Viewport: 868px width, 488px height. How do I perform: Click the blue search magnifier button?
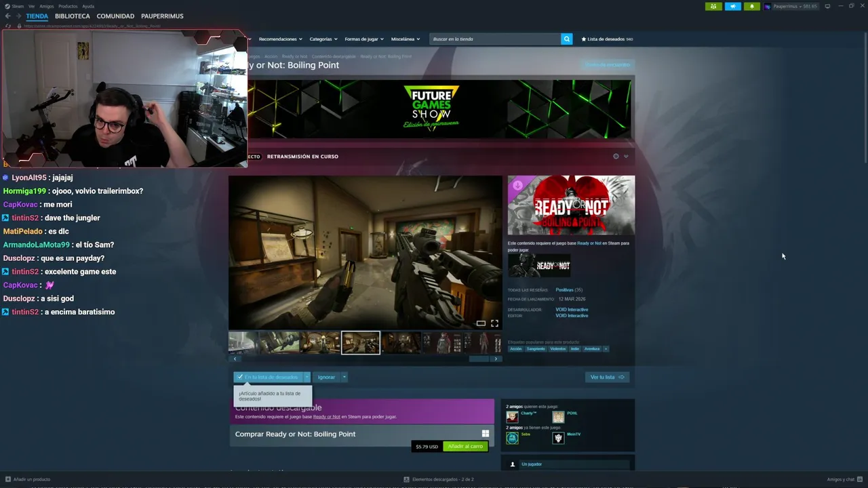click(x=567, y=39)
